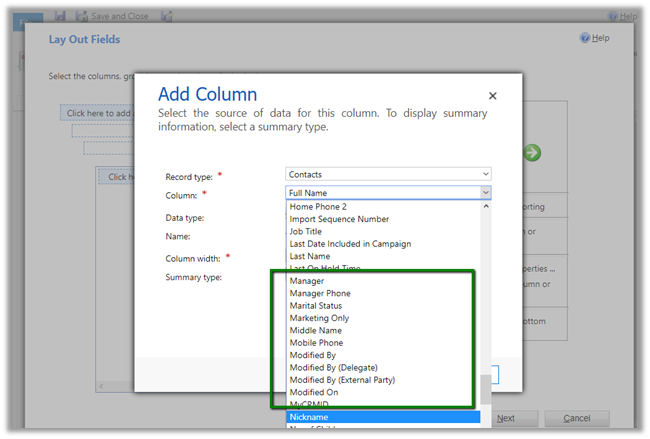The height and width of the screenshot is (439, 650).
Task: Click the green arrow icon
Action: 532,152
